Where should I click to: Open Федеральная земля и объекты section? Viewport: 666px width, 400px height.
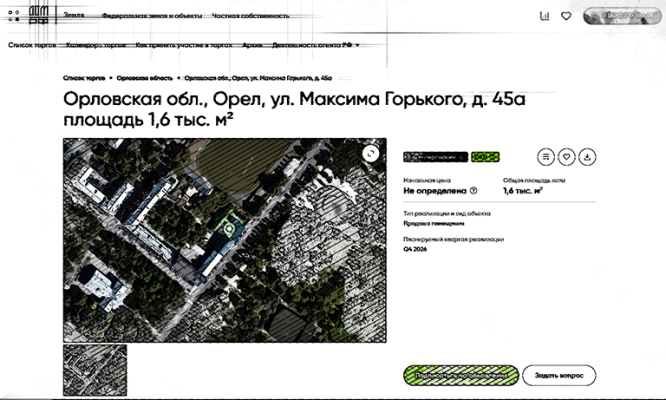[152, 16]
